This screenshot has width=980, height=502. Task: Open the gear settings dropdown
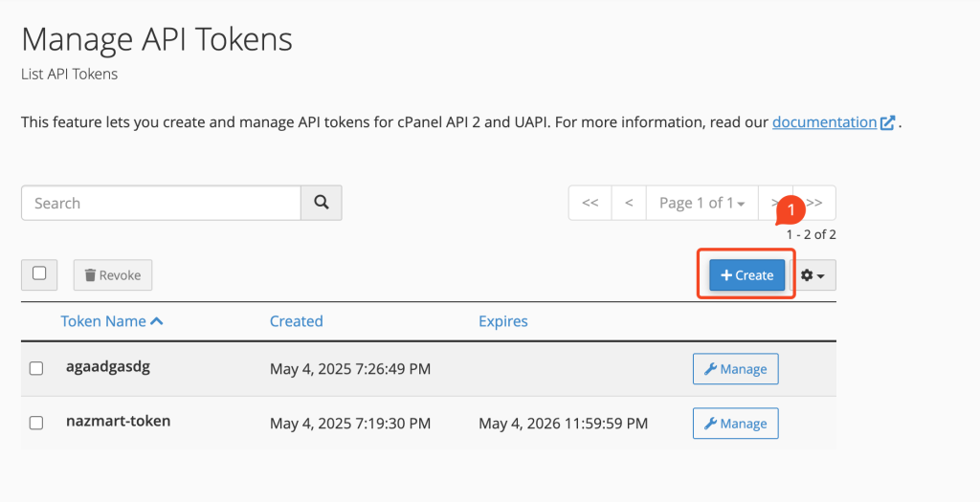813,275
